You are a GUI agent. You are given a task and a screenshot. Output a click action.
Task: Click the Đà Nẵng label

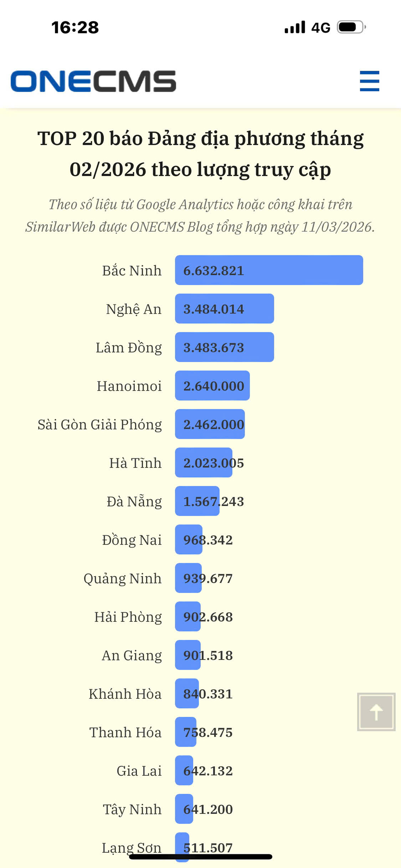(134, 502)
